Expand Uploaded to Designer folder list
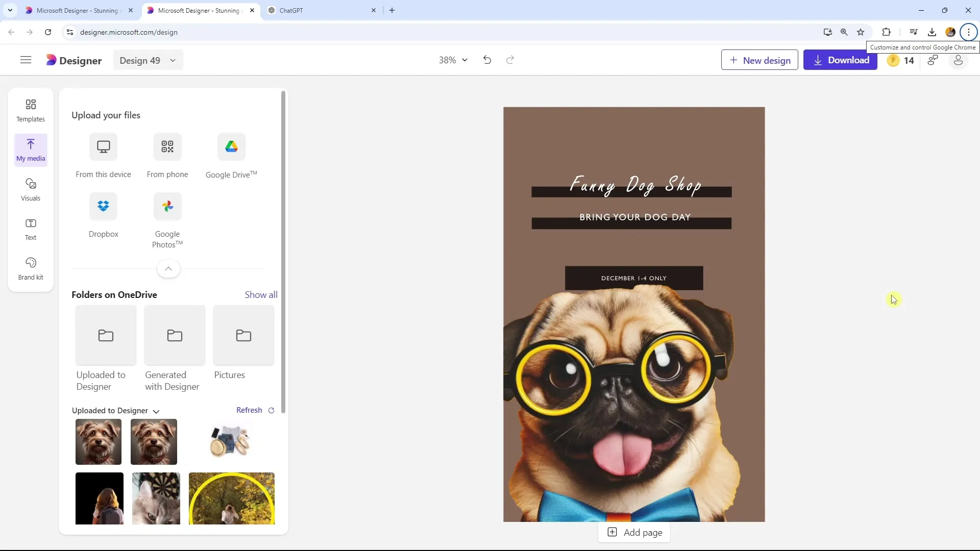 156,411
